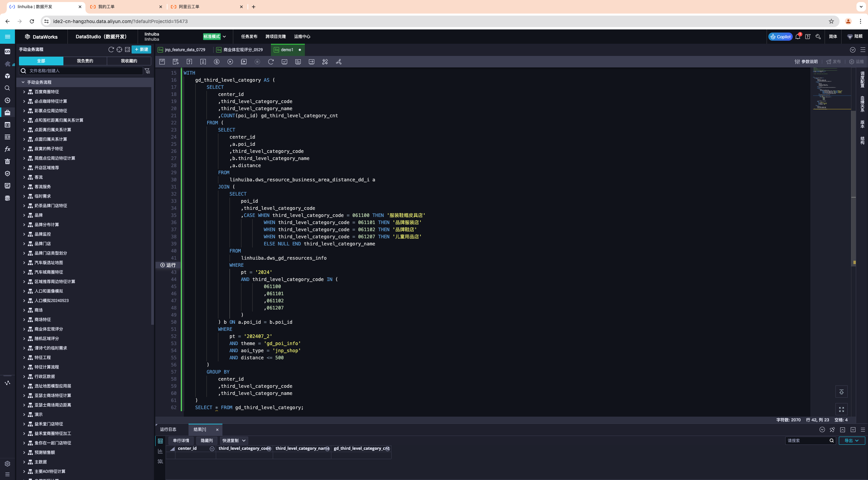Open the 标准模式 workspace dropdown

click(x=214, y=37)
